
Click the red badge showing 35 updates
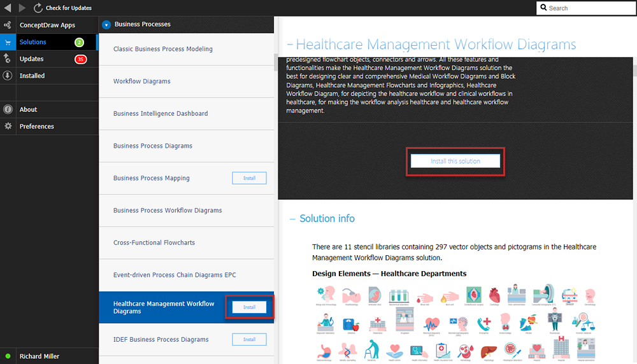click(x=80, y=59)
